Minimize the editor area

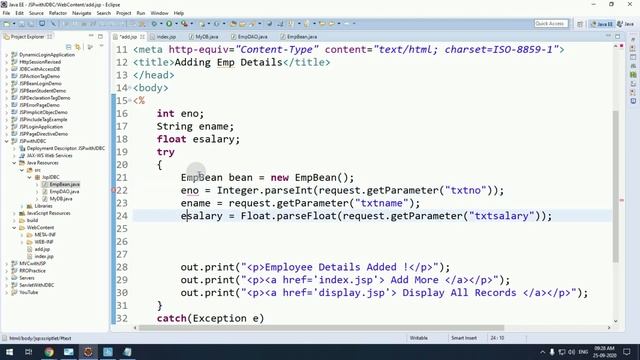[608, 36]
